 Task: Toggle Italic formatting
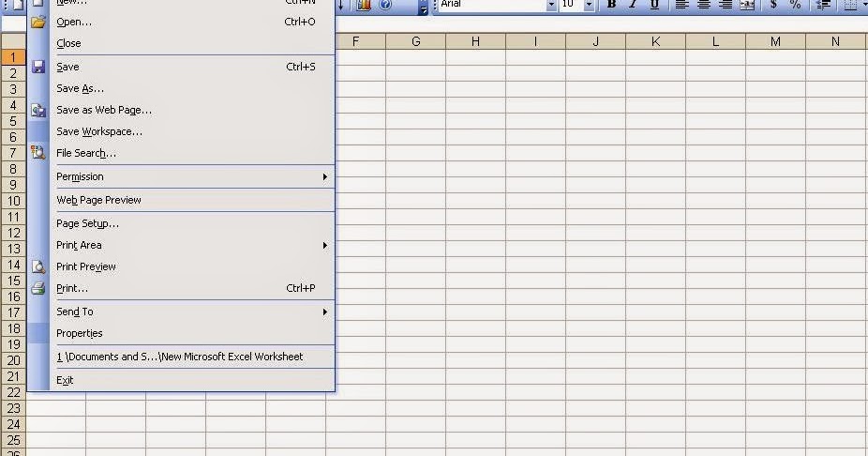[632, 5]
